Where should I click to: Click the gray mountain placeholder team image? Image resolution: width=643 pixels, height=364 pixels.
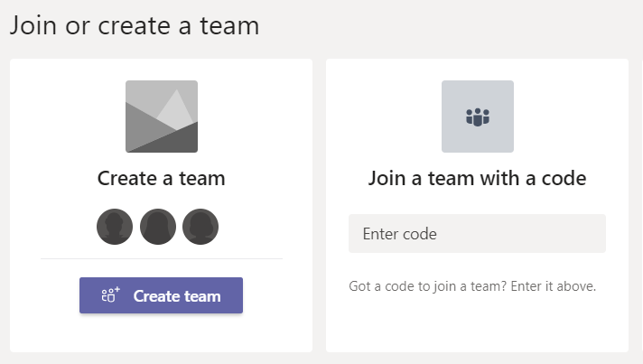click(162, 117)
